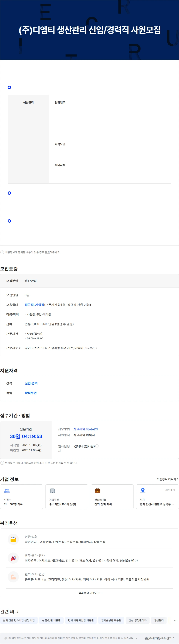Viewport: 179px width, 644px height.
Task: Click the employee count people icon
Action: tap(7, 491)
